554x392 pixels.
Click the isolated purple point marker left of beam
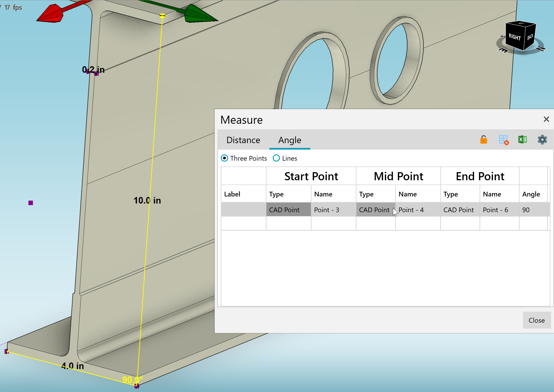(31, 203)
